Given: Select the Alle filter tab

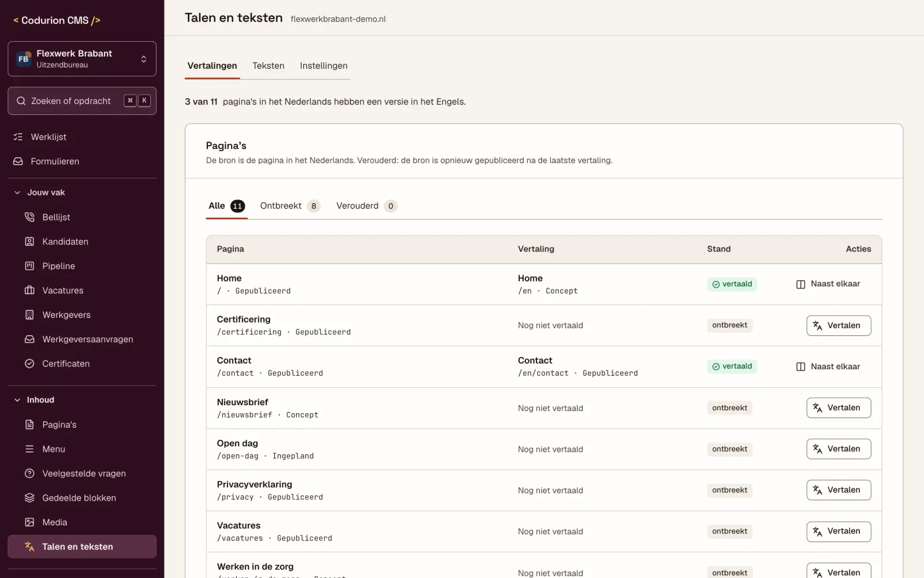Looking at the screenshot, I should 226,206.
